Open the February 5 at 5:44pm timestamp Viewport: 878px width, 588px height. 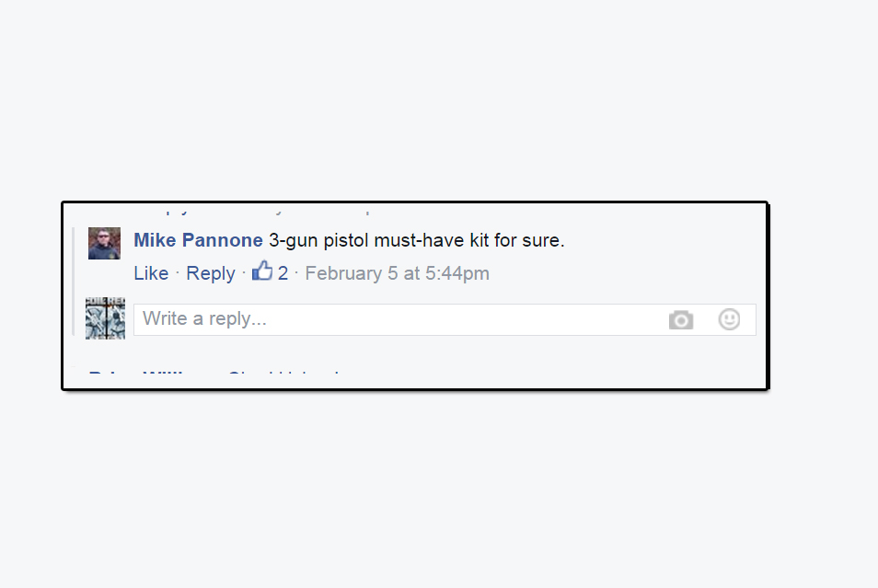pos(397,273)
